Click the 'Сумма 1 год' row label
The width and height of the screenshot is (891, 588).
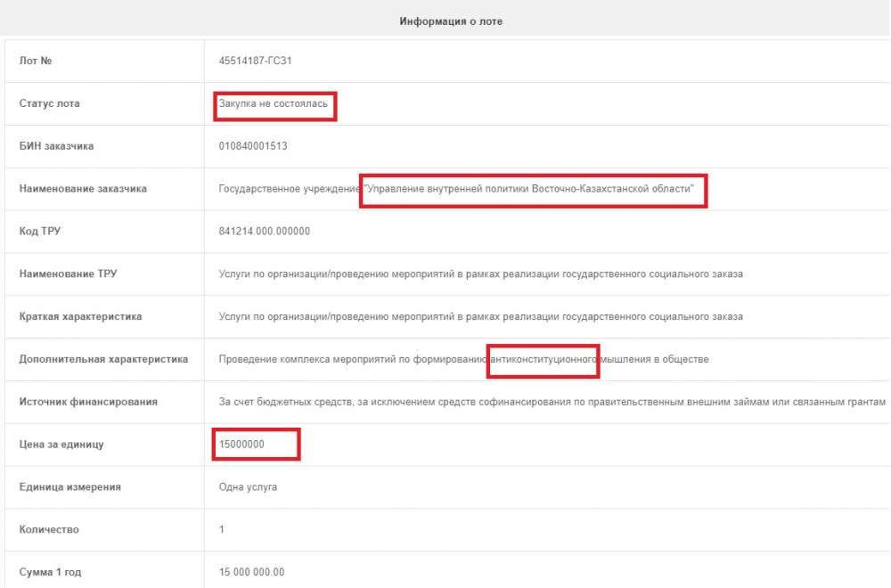pyautogui.click(x=50, y=572)
